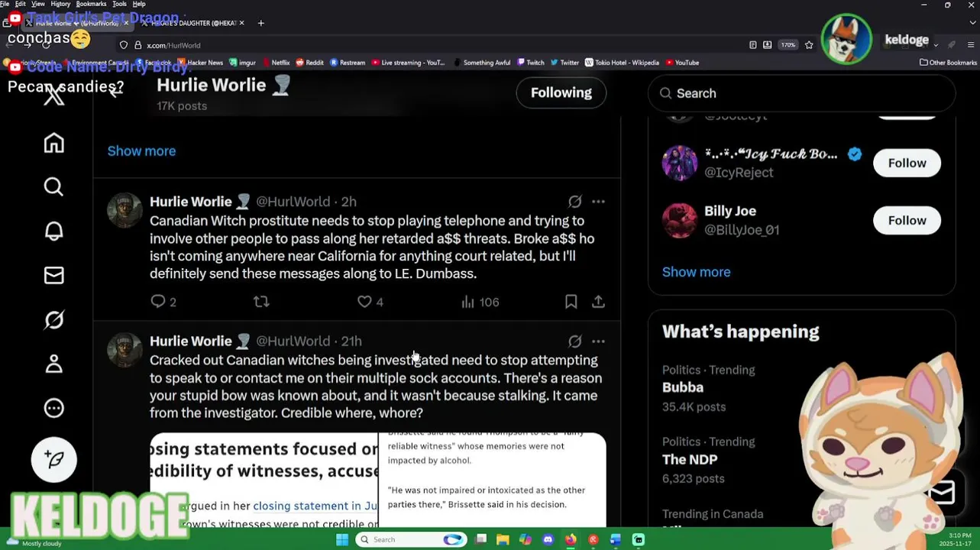This screenshot has height=550, width=980.
Task: Switch to HEKATE'S DAUGHTER tab
Action: pos(192,23)
